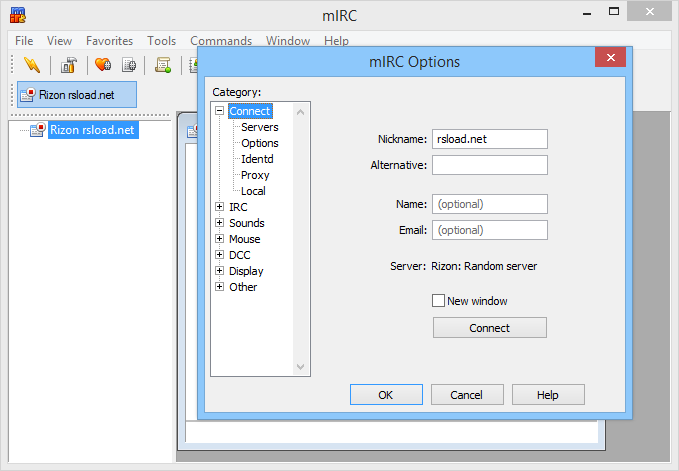Image resolution: width=679 pixels, height=471 pixels.
Task: Click the lightning bolt Connect toolbar icon
Action: click(x=32, y=65)
